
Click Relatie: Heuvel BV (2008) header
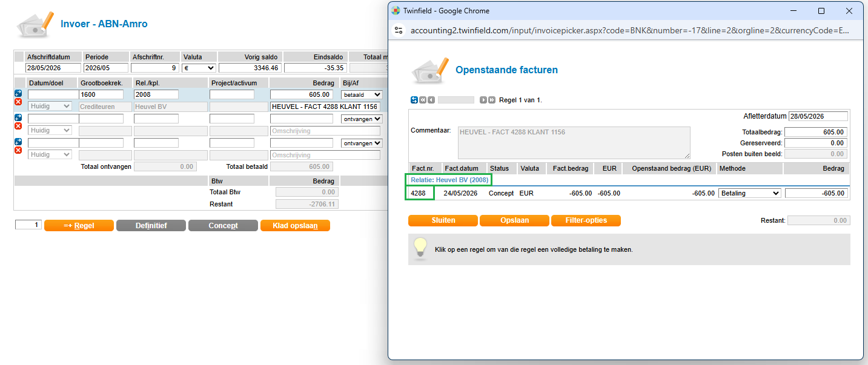point(448,180)
